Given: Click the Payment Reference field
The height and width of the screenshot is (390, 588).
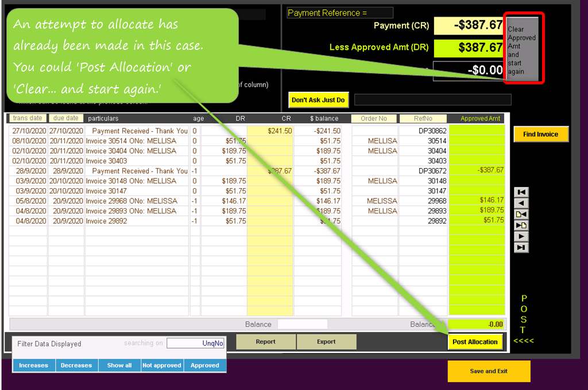Looking at the screenshot, I should pyautogui.click(x=340, y=13).
